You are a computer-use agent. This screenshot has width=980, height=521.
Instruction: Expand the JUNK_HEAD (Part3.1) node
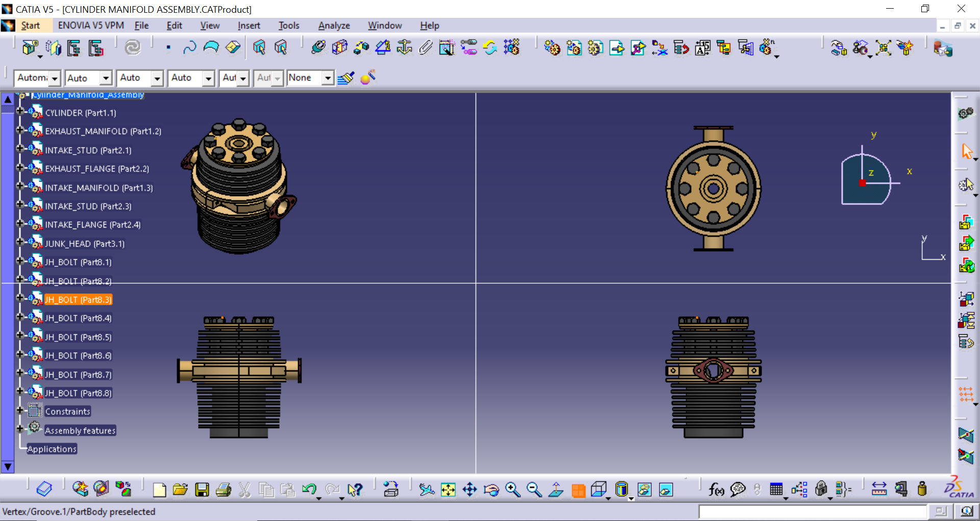(20, 242)
